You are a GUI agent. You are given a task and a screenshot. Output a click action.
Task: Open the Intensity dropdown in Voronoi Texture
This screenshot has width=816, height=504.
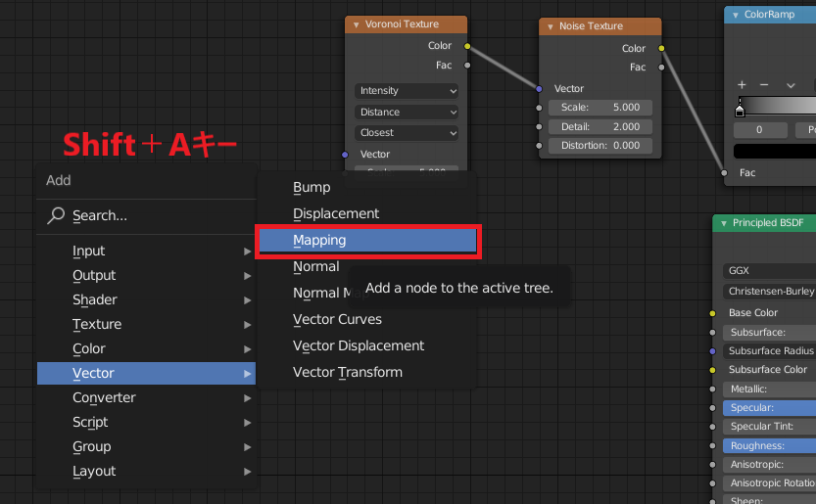(x=407, y=90)
